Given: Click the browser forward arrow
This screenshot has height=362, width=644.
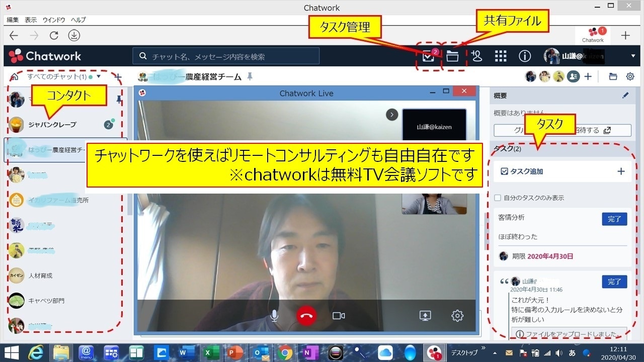Looking at the screenshot, I should (34, 35).
